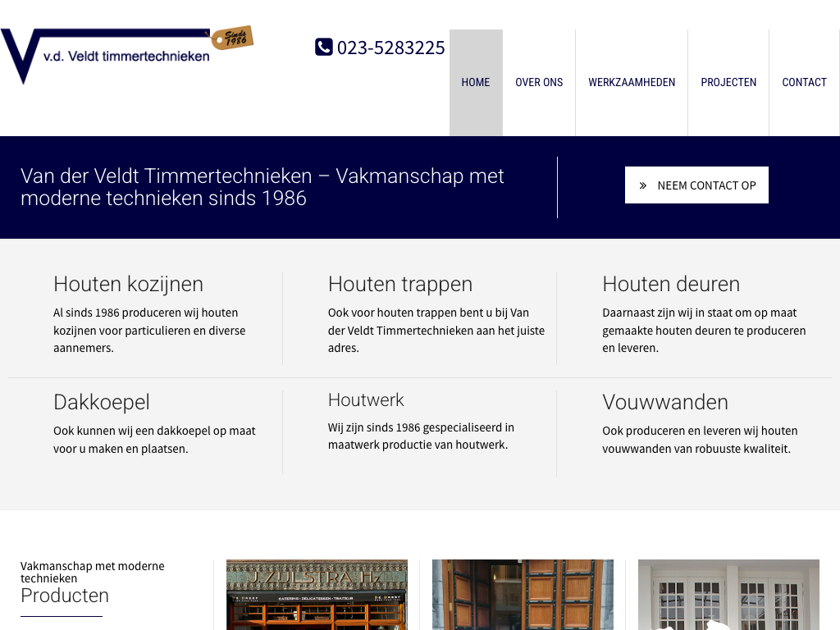Viewport: 840px width, 630px height.
Task: Open the Werkzaamheden menu
Action: [632, 82]
